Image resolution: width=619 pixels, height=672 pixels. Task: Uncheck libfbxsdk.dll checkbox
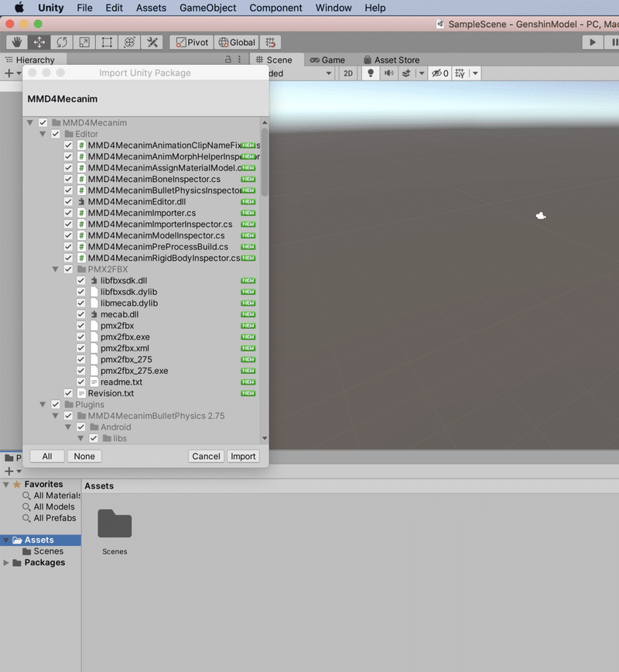[x=81, y=280]
